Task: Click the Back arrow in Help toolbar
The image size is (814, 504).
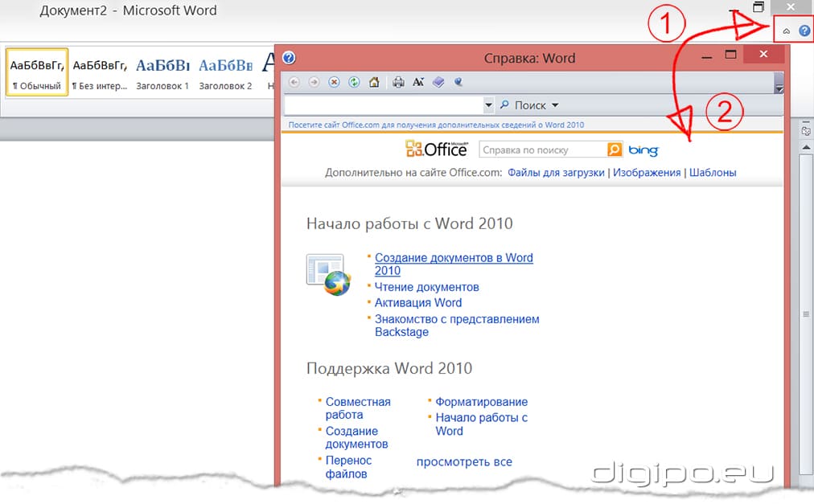Action: click(x=294, y=82)
